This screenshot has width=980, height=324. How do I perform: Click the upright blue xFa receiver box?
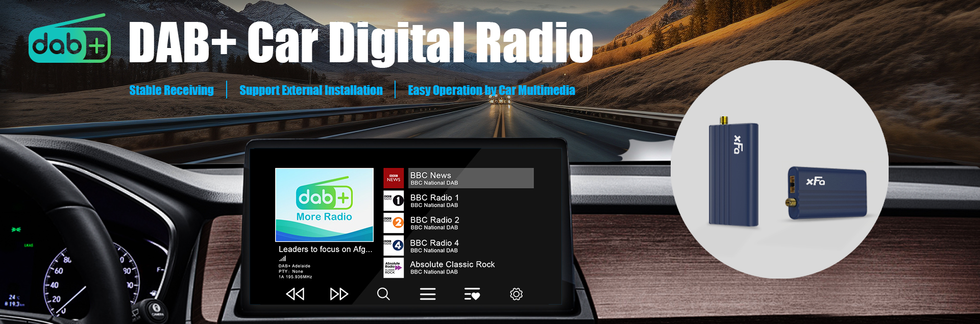733,171
